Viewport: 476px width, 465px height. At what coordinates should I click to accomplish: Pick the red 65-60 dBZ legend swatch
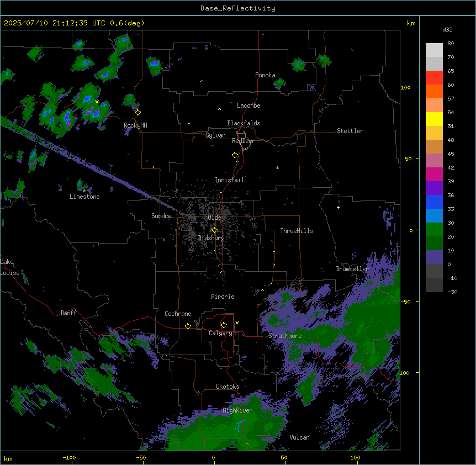coord(434,78)
